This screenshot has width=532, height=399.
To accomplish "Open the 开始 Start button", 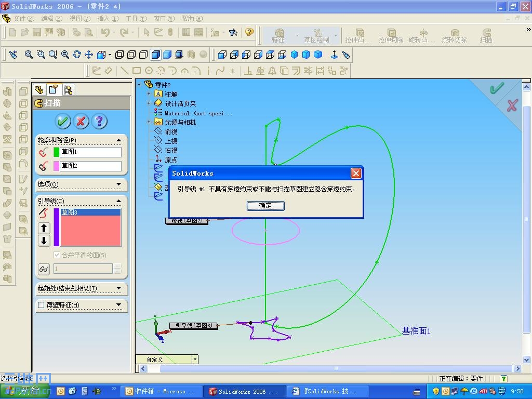I will (25, 391).
